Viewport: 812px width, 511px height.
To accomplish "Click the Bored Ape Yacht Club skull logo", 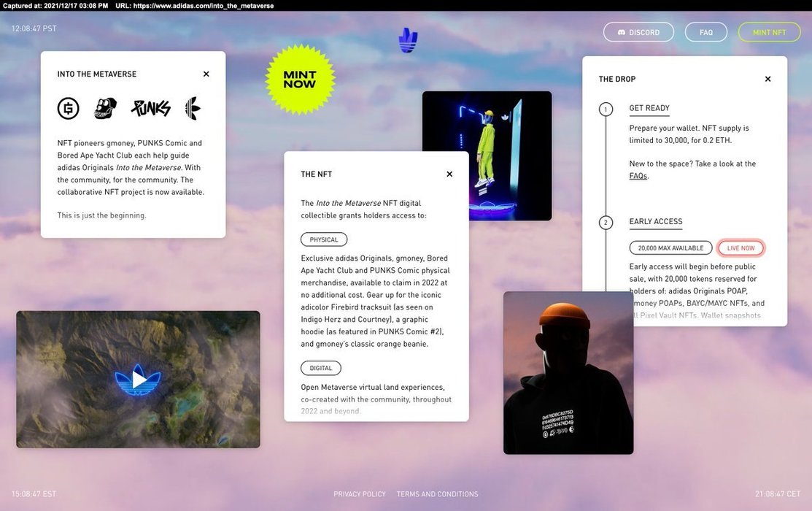I will (105, 108).
